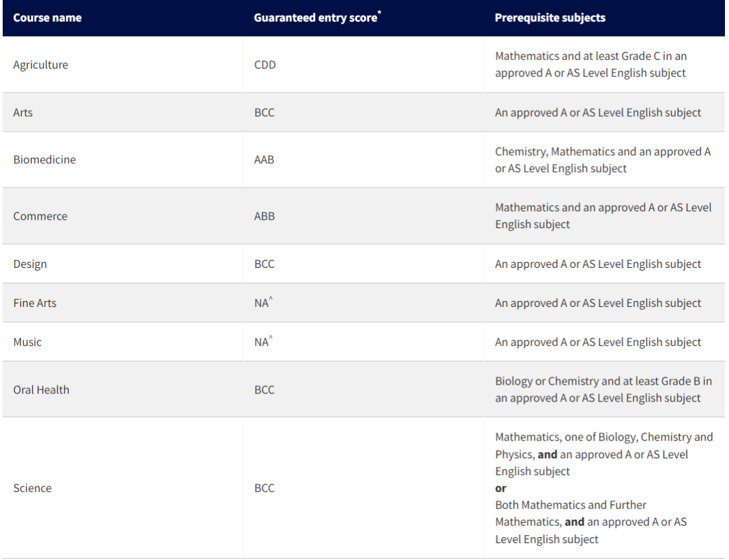Image resolution: width=729 pixels, height=560 pixels.
Task: Click the CDD entry score for Agriculture
Action: pos(265,65)
